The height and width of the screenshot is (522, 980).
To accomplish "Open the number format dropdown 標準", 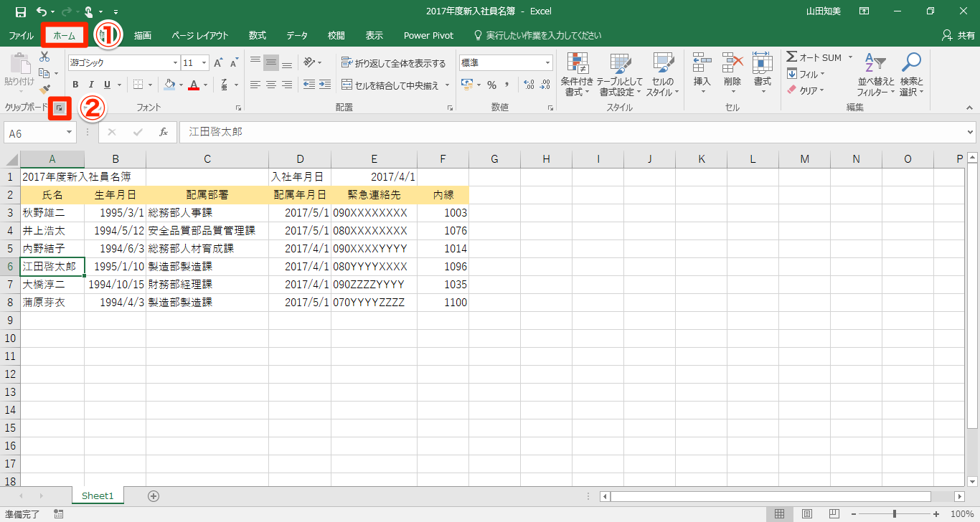I will coord(549,63).
